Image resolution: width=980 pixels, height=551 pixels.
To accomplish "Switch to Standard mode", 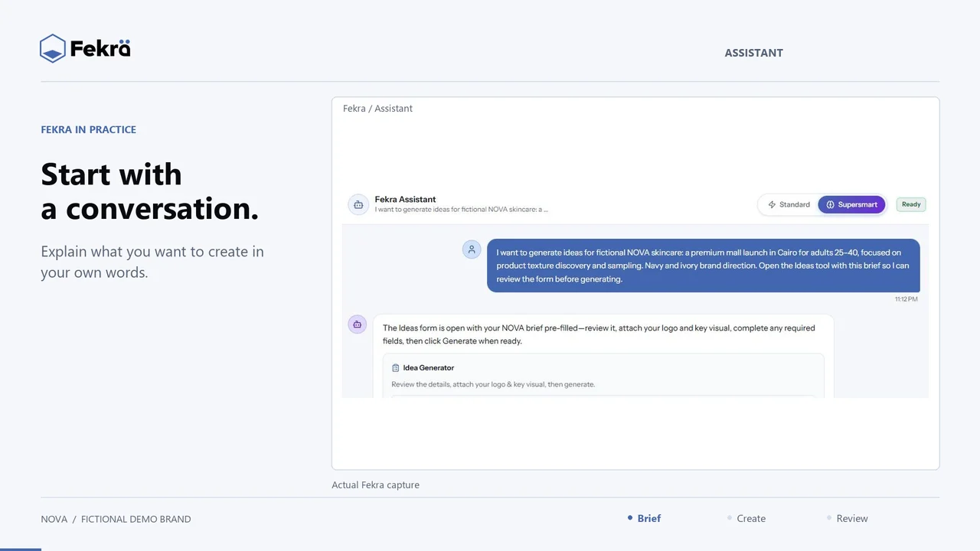I will pos(789,205).
